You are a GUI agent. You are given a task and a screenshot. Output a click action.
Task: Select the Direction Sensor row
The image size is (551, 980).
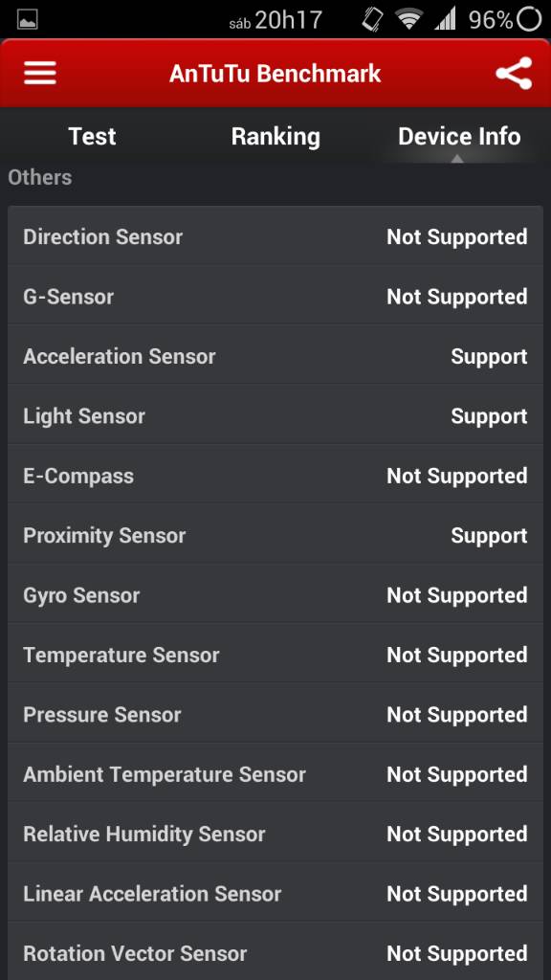(x=275, y=237)
